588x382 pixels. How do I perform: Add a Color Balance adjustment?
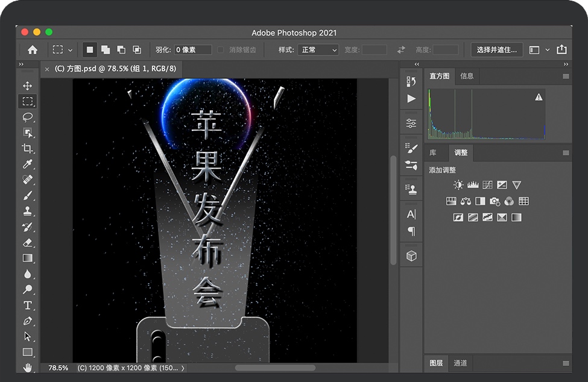coord(466,201)
